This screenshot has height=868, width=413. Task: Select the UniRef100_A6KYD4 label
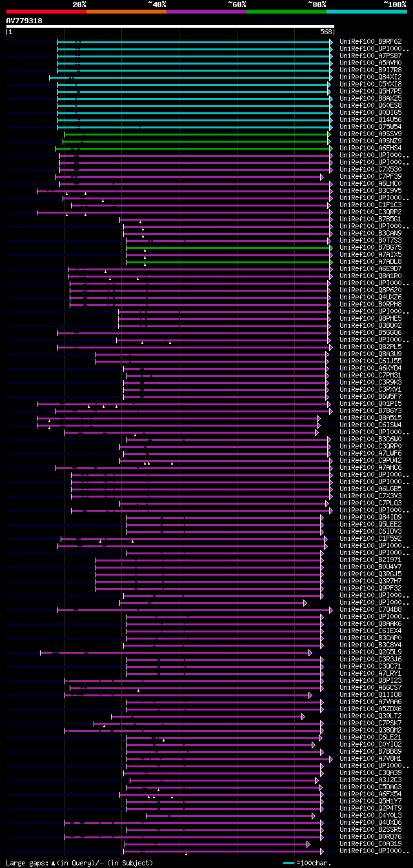pos(370,368)
